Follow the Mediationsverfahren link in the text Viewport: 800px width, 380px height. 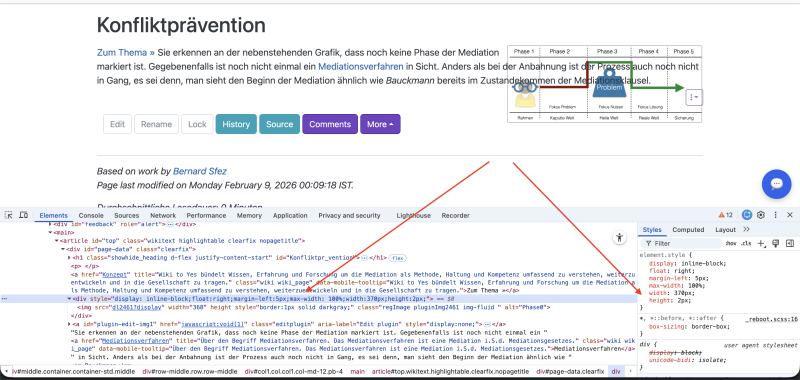pyautogui.click(x=360, y=66)
